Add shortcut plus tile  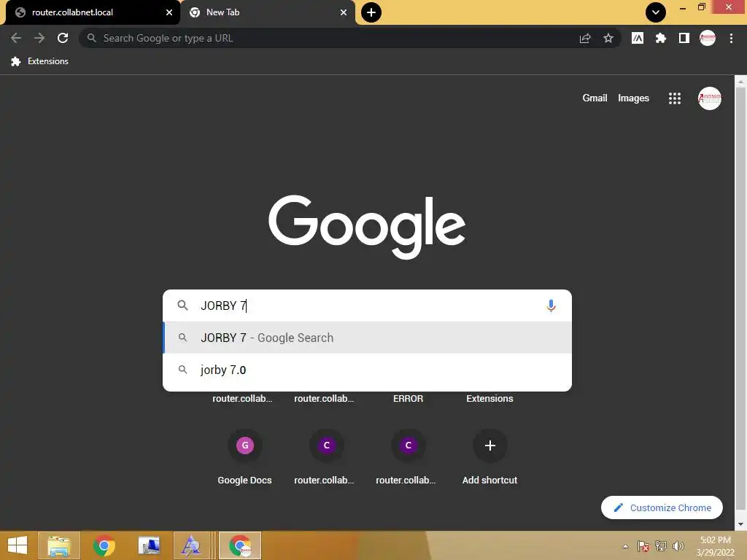489,456
